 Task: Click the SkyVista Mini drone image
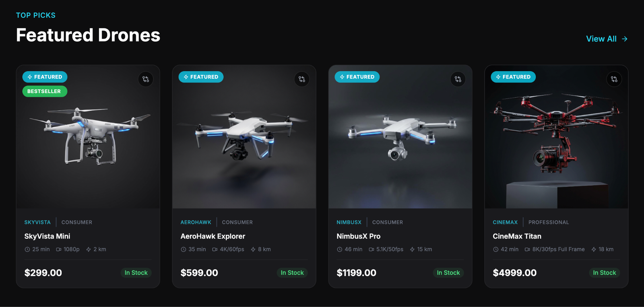point(89,137)
